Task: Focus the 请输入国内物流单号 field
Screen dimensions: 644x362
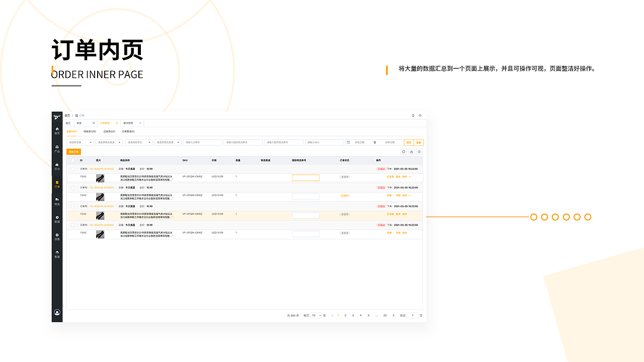Action: [x=284, y=142]
